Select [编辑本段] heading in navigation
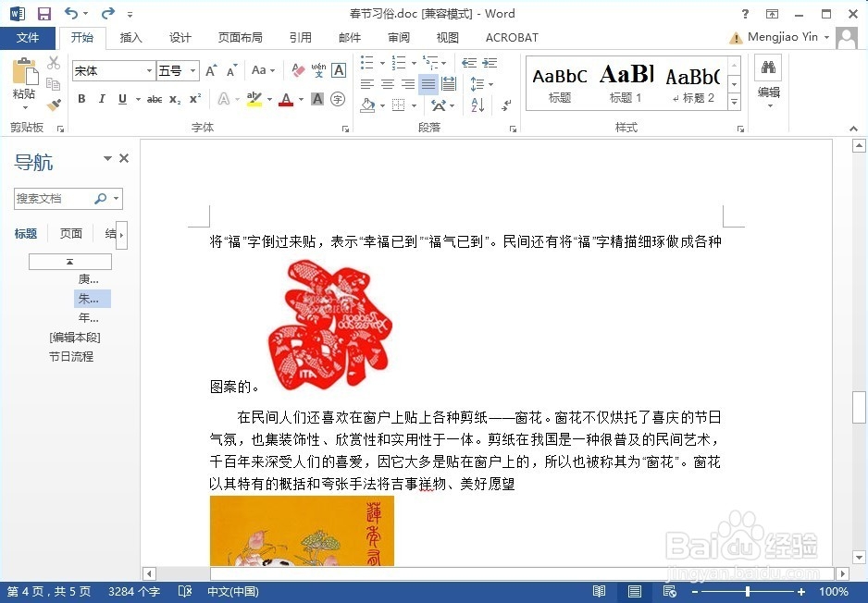This screenshot has width=868, height=603. click(75, 338)
